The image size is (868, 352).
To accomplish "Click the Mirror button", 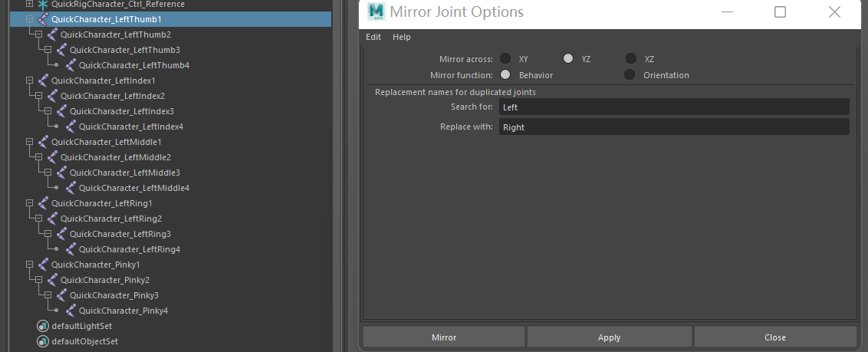I will 444,337.
